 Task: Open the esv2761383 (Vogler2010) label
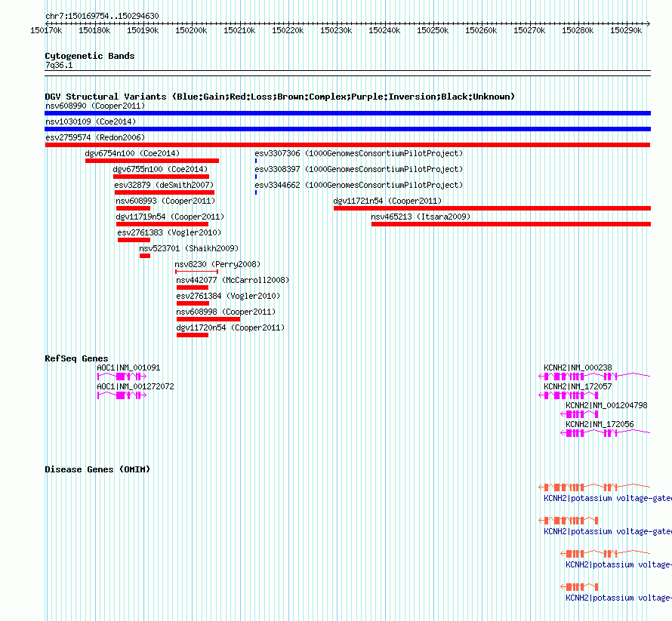(169, 232)
